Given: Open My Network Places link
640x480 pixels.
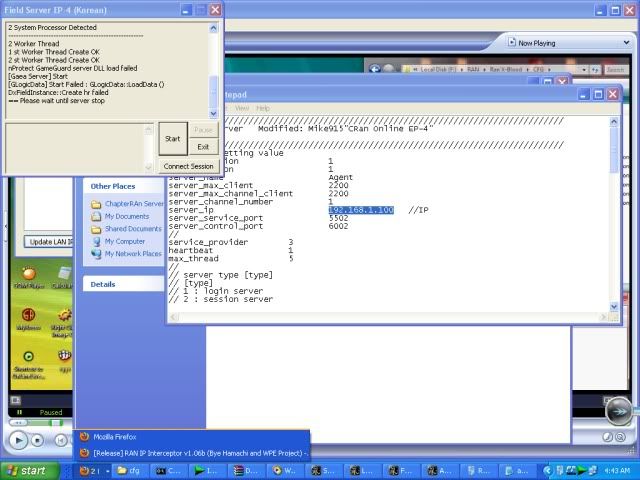Looking at the screenshot, I should pyautogui.click(x=132, y=254).
